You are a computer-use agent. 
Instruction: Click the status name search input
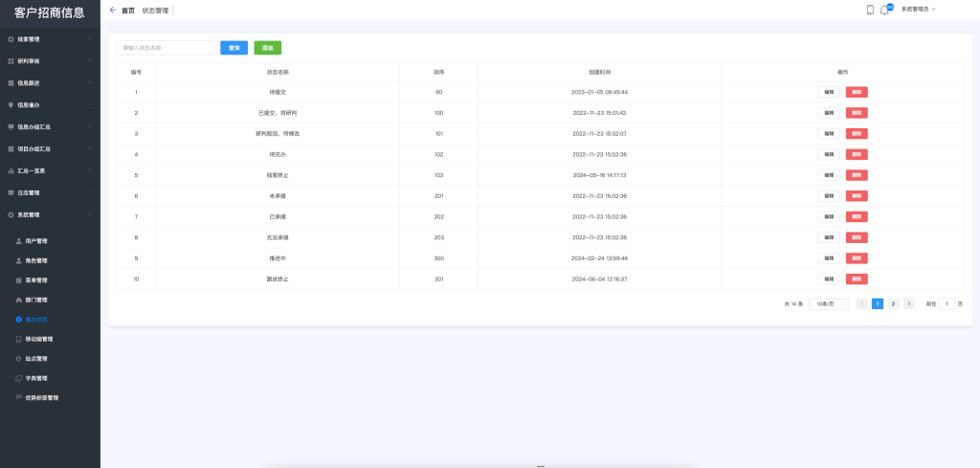click(165, 48)
